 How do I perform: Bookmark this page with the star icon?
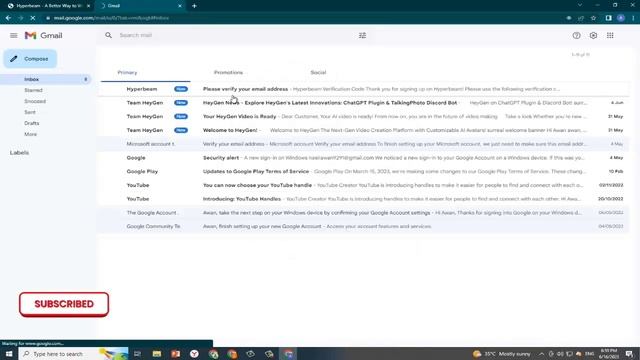(x=593, y=18)
